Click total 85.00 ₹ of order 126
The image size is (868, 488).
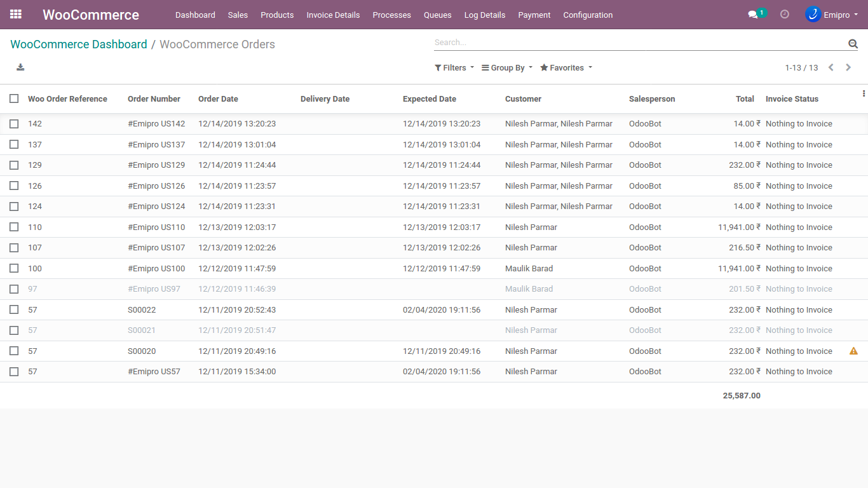[747, 186]
